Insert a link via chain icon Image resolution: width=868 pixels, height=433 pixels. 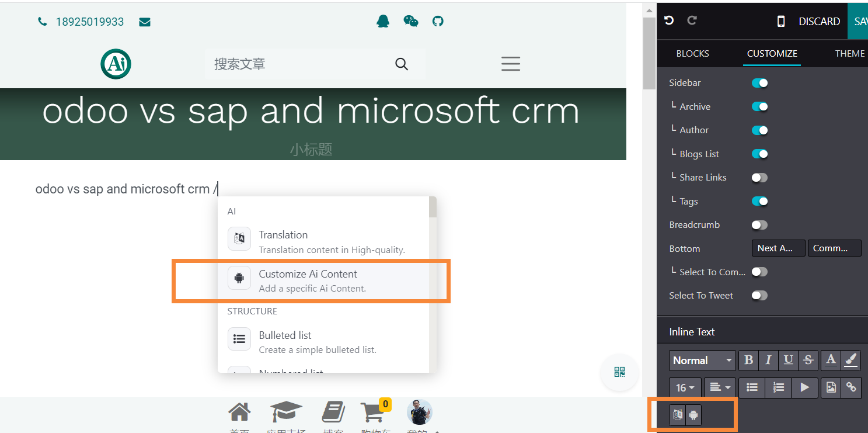coord(851,387)
